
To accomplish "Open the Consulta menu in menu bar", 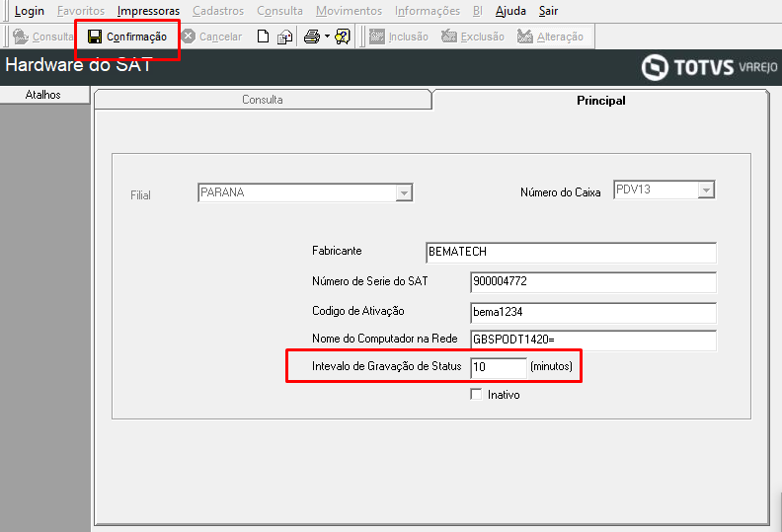I will coord(279,11).
